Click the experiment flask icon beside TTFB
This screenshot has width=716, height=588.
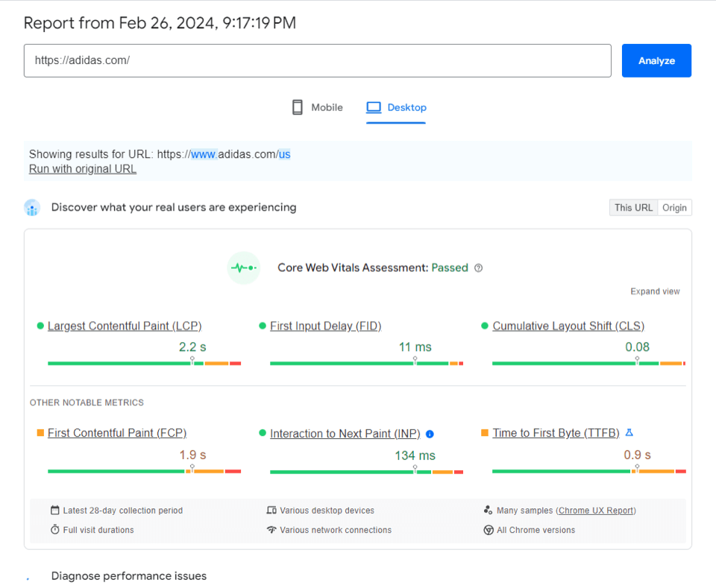(x=629, y=433)
